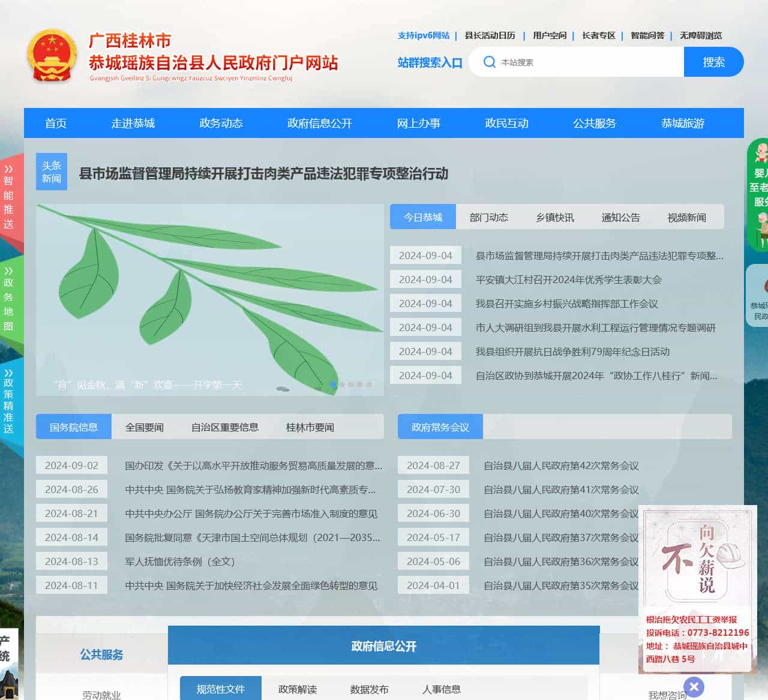Click the search magnifier icon
768x700 pixels.
coord(490,62)
